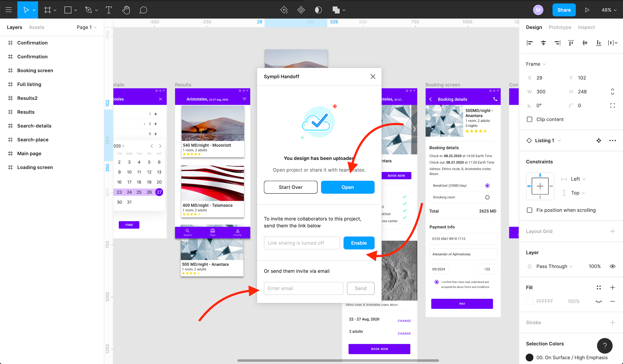Expand Move tool options chevron
The width and height of the screenshot is (623, 364).
tap(34, 10)
